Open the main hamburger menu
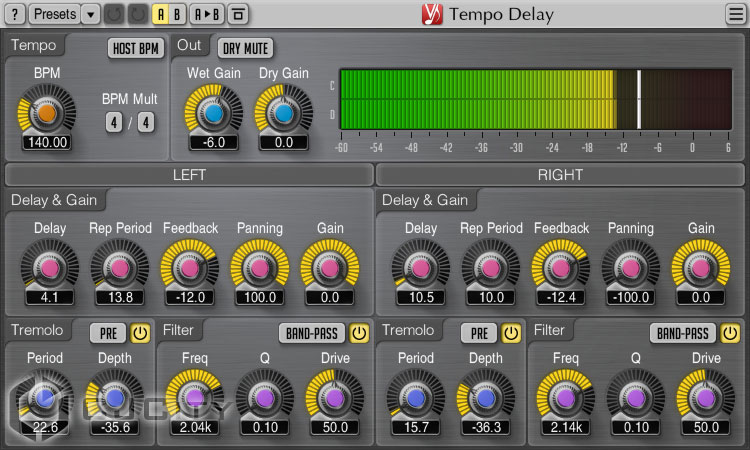Image resolution: width=750 pixels, height=450 pixels. coord(736,14)
